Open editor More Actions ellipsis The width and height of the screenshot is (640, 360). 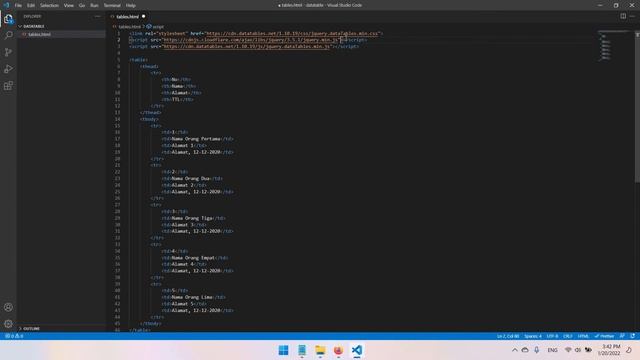[632, 16]
